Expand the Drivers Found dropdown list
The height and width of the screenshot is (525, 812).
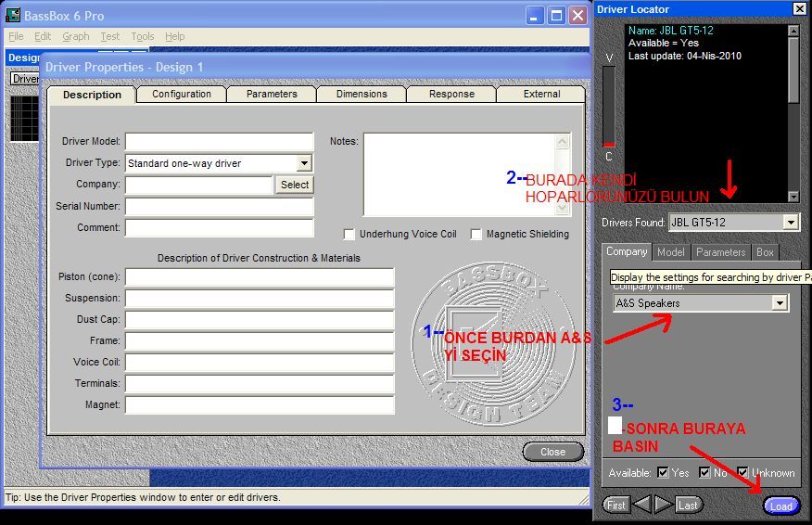(x=790, y=223)
